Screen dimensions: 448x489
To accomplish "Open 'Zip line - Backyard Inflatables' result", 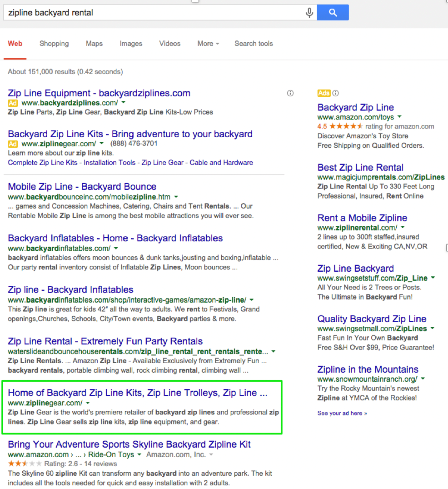I will tap(70, 289).
